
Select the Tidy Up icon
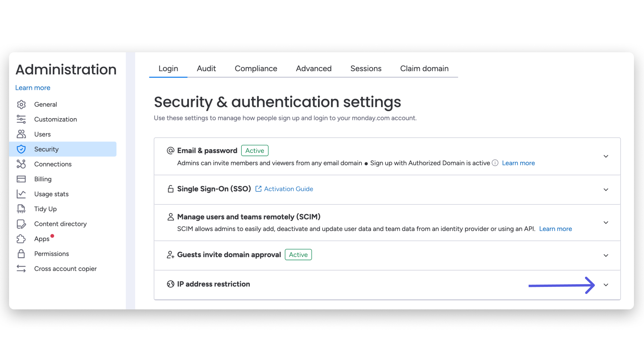(x=21, y=209)
